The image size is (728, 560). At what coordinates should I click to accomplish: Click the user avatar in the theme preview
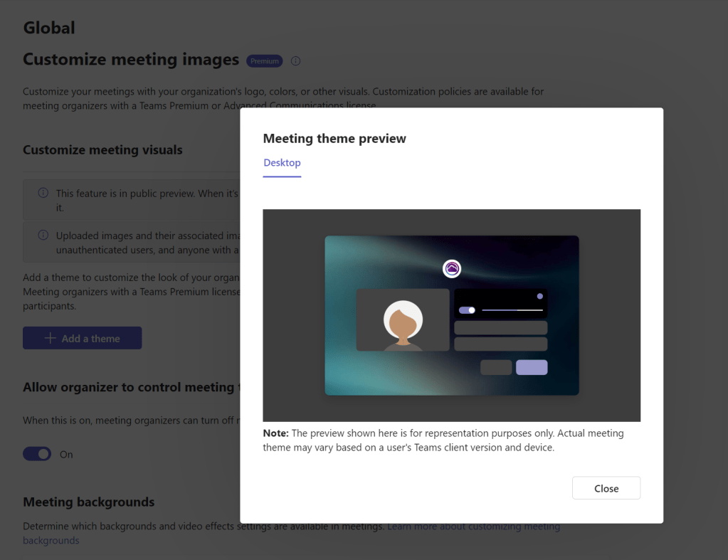coord(403,322)
